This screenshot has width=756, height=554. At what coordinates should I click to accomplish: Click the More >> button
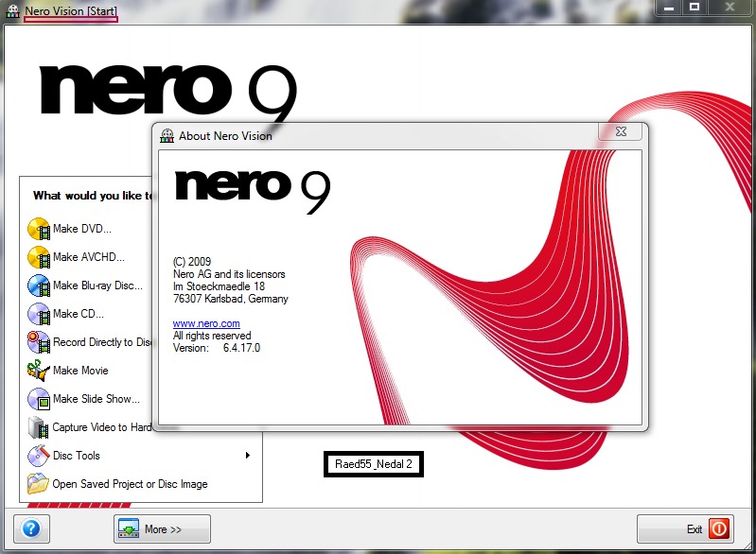coord(162,529)
